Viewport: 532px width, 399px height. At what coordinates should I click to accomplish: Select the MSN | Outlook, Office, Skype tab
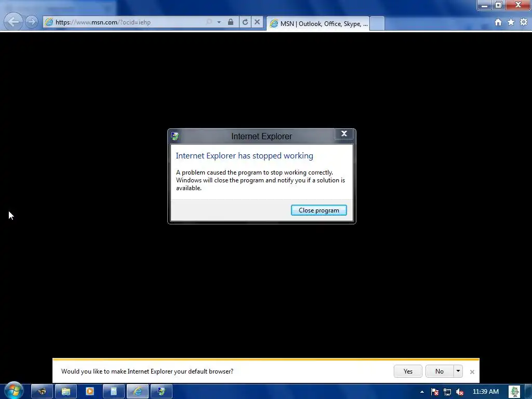pos(318,24)
